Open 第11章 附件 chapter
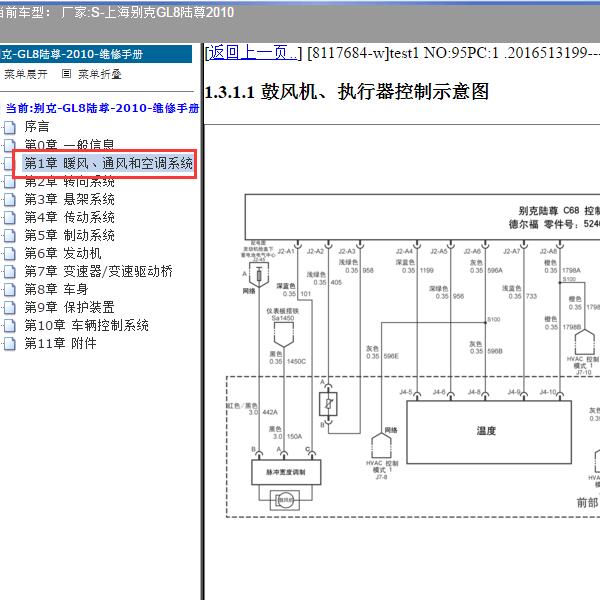 click(x=60, y=344)
